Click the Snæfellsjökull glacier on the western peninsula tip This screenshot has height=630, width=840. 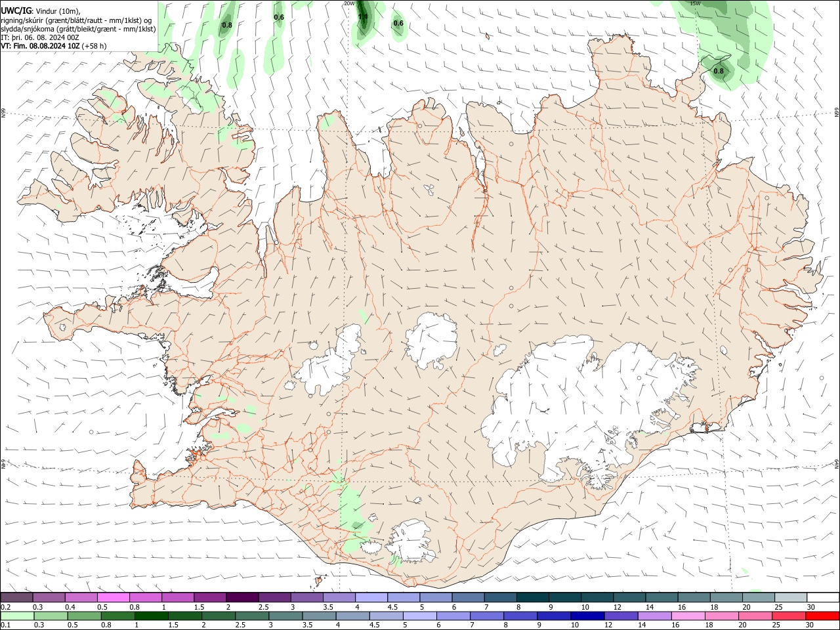pos(63,327)
